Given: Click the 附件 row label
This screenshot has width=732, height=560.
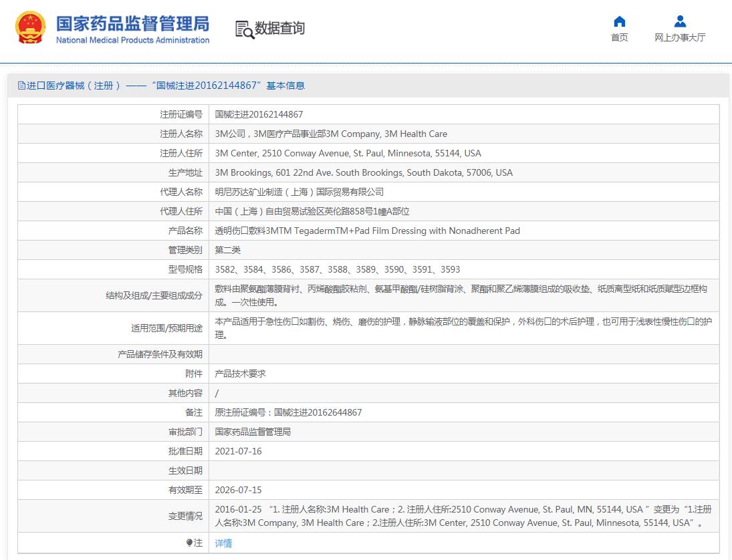Looking at the screenshot, I should (x=194, y=374).
